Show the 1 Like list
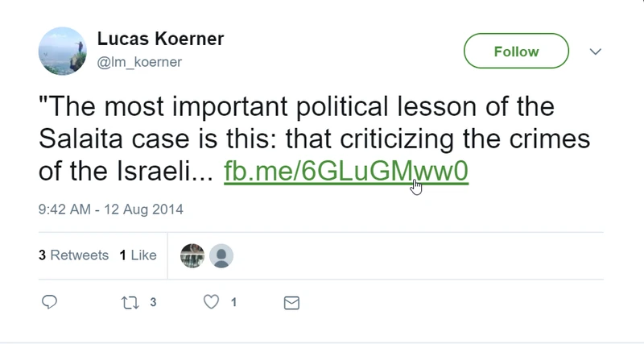This screenshot has height=344, width=644. point(138,255)
